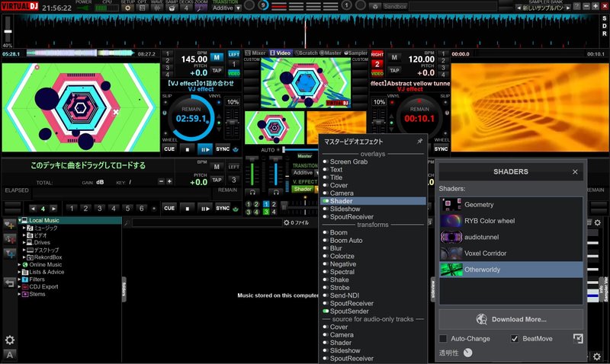Click the back arrow sidebar icon
This screenshot has width=610, height=364.
[x=9, y=283]
